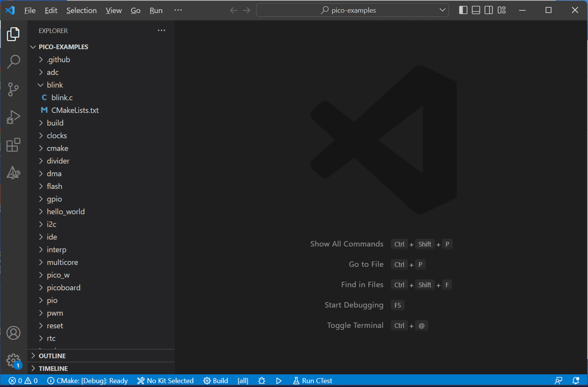588x387 pixels.
Task: Open CMakeLists.txt in blink folder
Action: click(x=101, y=110)
